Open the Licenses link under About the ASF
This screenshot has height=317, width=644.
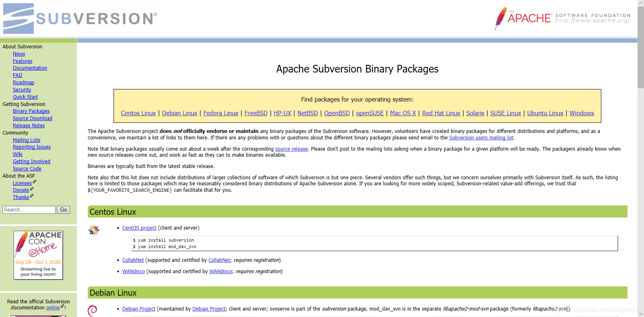(x=22, y=183)
